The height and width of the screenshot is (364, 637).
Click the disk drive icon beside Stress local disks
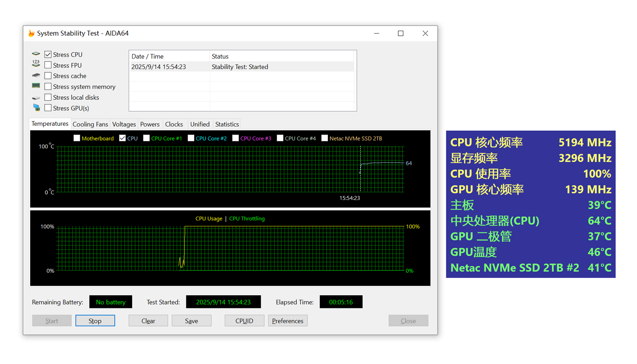coord(36,98)
